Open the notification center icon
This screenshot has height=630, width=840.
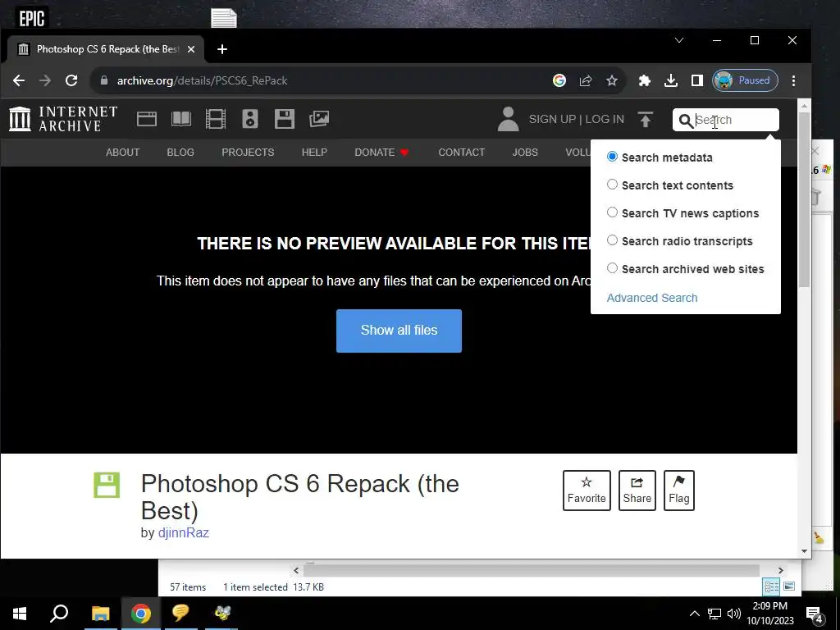pos(815,614)
